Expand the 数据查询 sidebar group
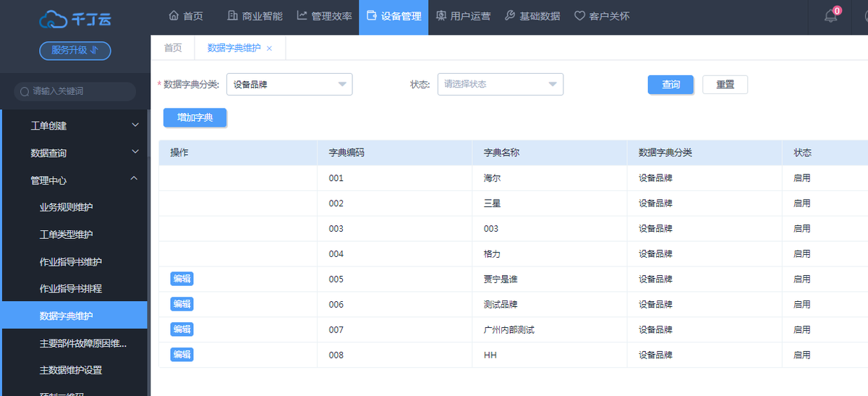868x396 pixels. tap(75, 153)
